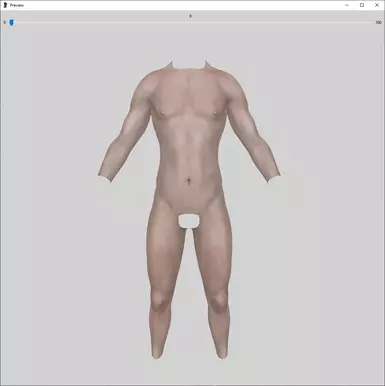Click the model's neck opening at top
The height and width of the screenshot is (386, 385).
click(189, 66)
